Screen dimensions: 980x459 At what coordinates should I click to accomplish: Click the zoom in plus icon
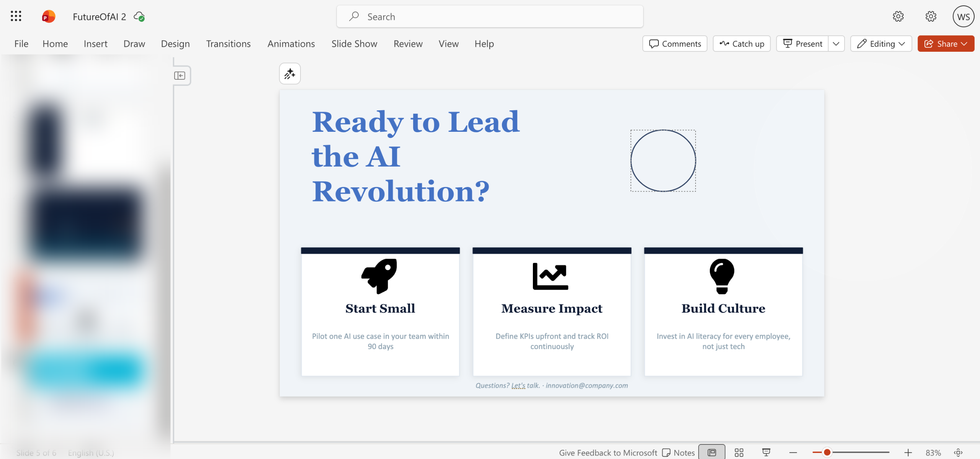(x=908, y=452)
